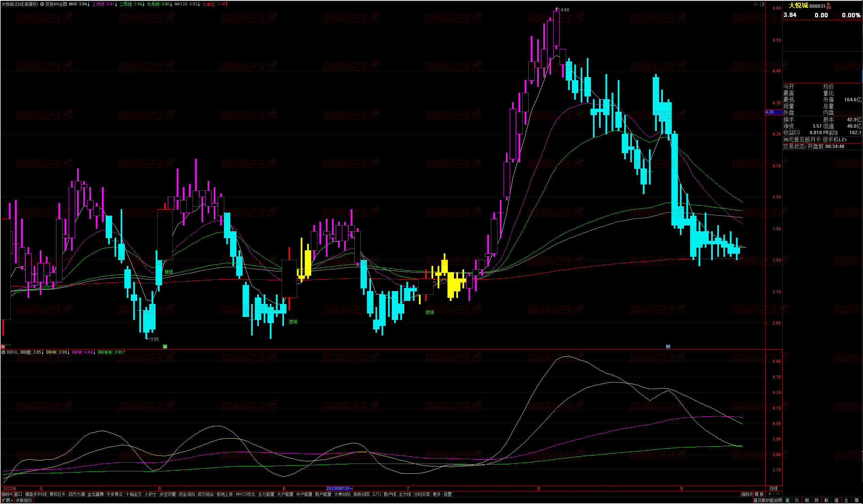The width and height of the screenshot is (863, 504).
Task: Select the 十指金叉 indicator tab
Action: [x=134, y=494]
